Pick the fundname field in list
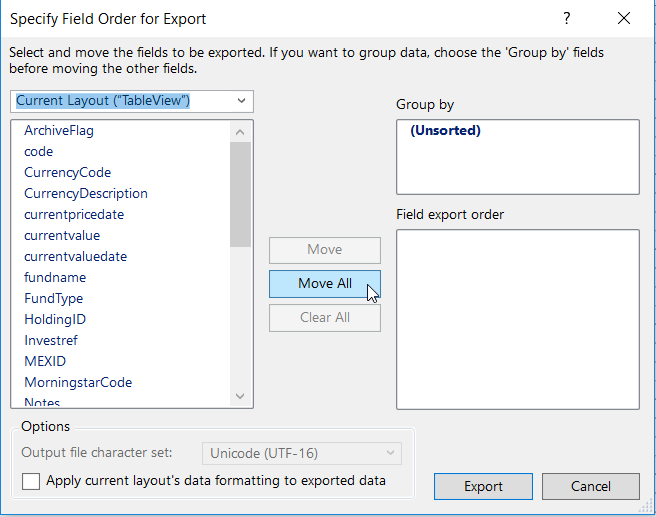Screen dimensions: 656x517 55,278
